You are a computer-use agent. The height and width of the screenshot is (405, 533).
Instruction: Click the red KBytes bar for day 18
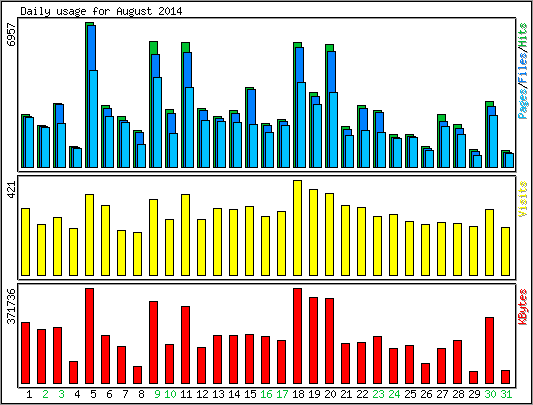[297, 336]
